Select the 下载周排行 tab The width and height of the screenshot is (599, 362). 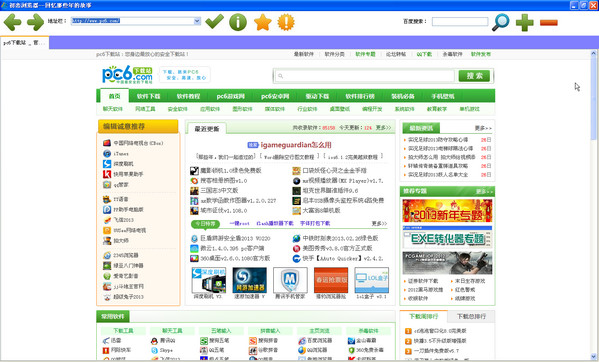[423, 317]
